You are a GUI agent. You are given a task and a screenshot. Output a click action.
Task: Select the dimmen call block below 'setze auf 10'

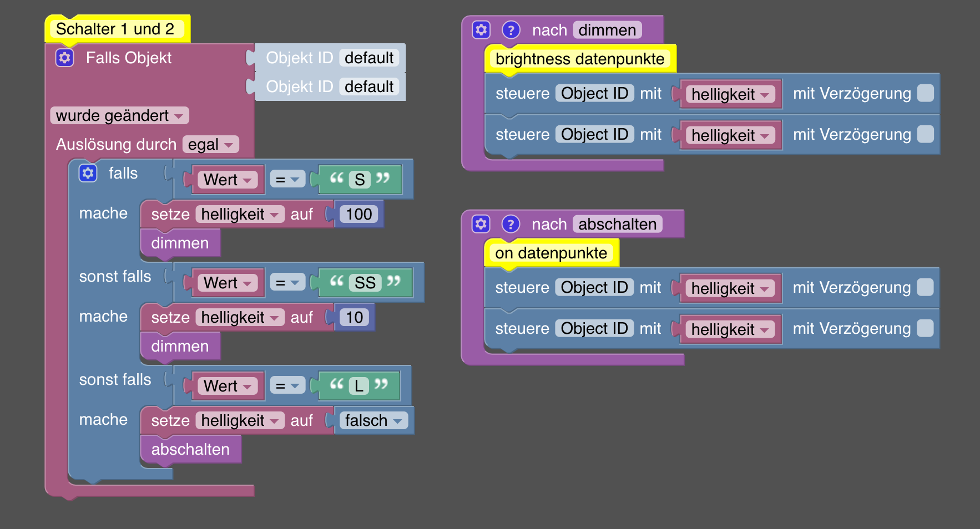tap(180, 346)
